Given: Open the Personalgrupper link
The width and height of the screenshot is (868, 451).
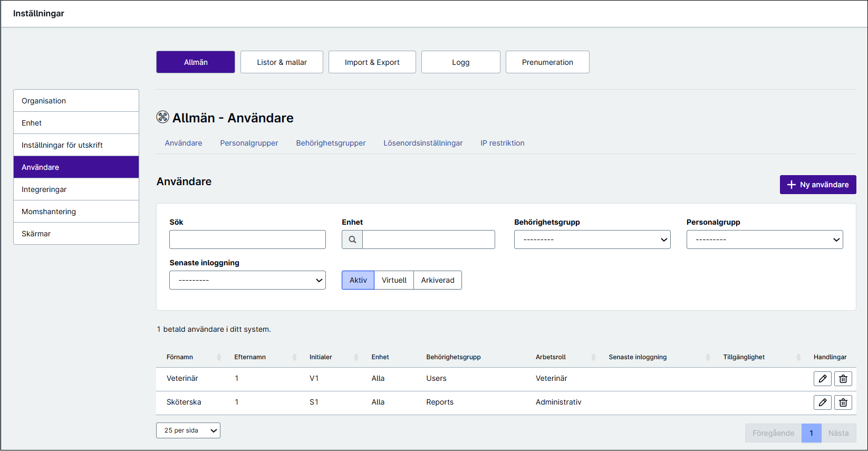Looking at the screenshot, I should 249,143.
